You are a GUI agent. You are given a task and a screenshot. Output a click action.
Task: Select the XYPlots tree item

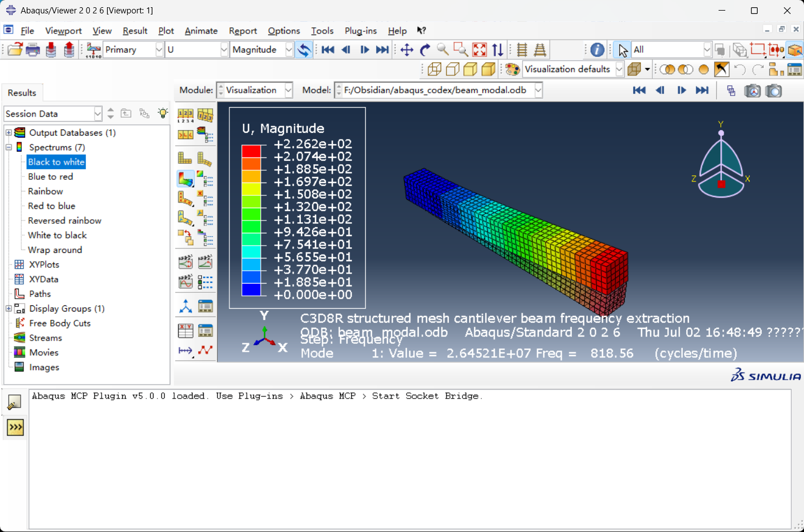tap(44, 265)
